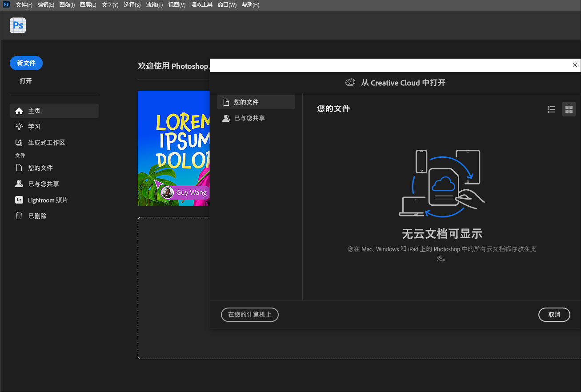This screenshot has width=581, height=392.
Task: Click the Lr icon for Lightroom 照片
Action: 19,200
